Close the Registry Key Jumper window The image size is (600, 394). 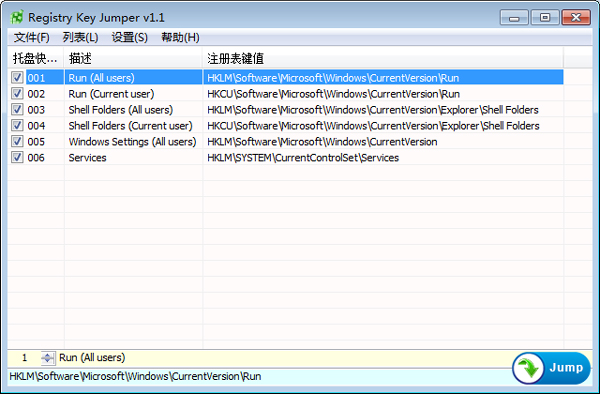coord(576,18)
